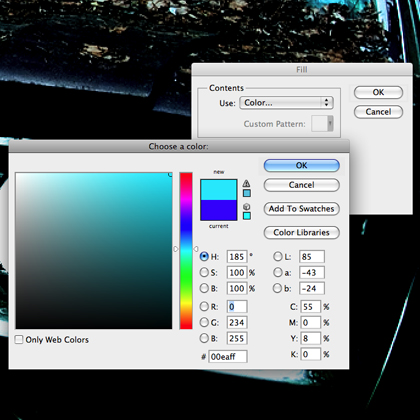Open the Custom Pattern picker dropdown
The width and height of the screenshot is (420, 420).
pos(322,124)
